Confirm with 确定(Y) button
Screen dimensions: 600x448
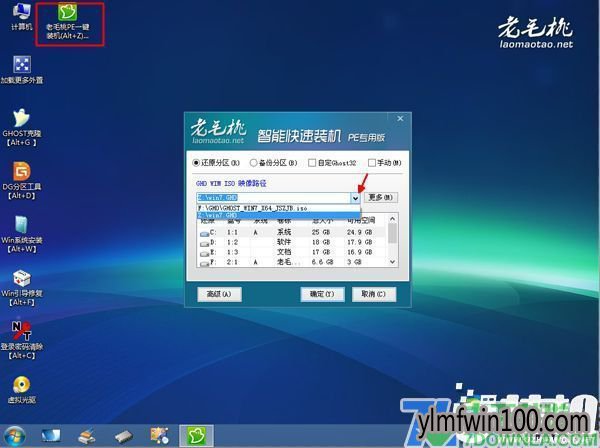click(322, 294)
